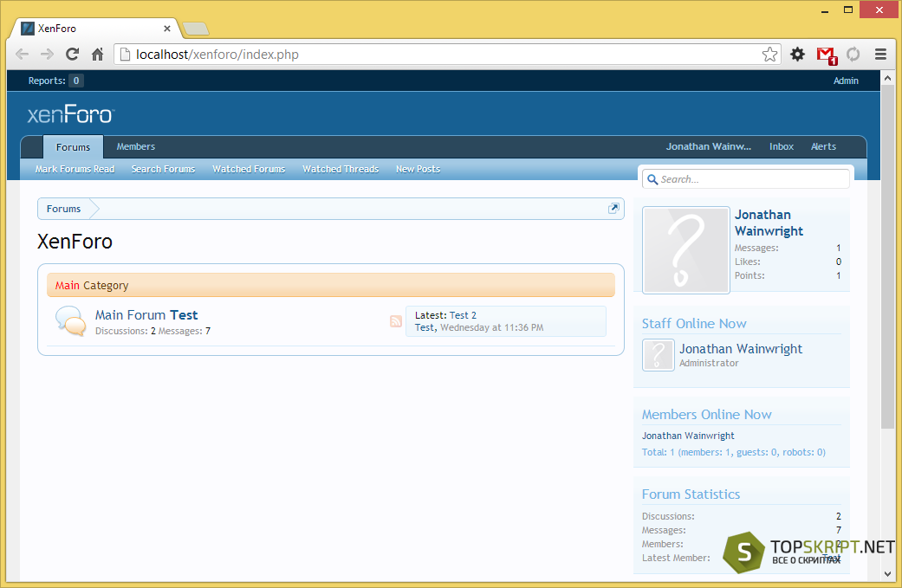The image size is (902, 588).
Task: Maximize the Chrome window
Action: click(848, 10)
